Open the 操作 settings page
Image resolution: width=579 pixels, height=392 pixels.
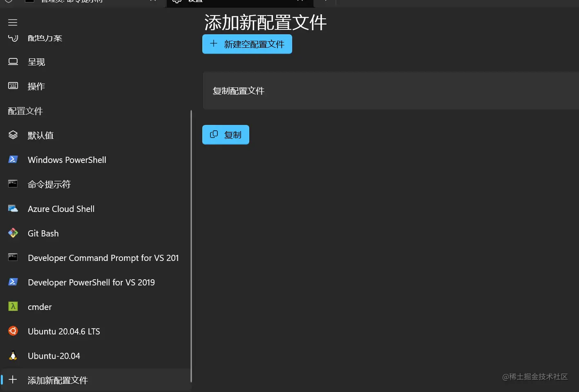click(x=96, y=86)
